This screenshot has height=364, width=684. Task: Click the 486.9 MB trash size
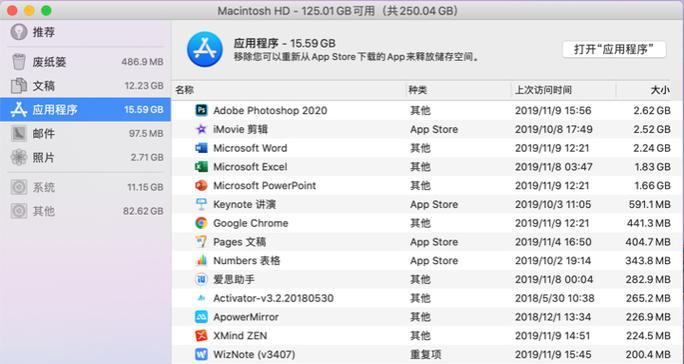(142, 62)
